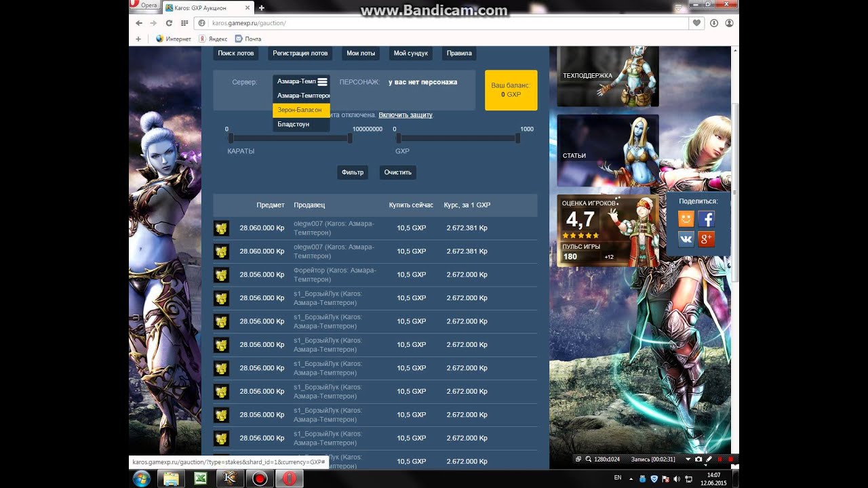Open the Bandicam overlay dropdown arrow
Image resolution: width=868 pixels, height=488 pixels.
[688, 459]
